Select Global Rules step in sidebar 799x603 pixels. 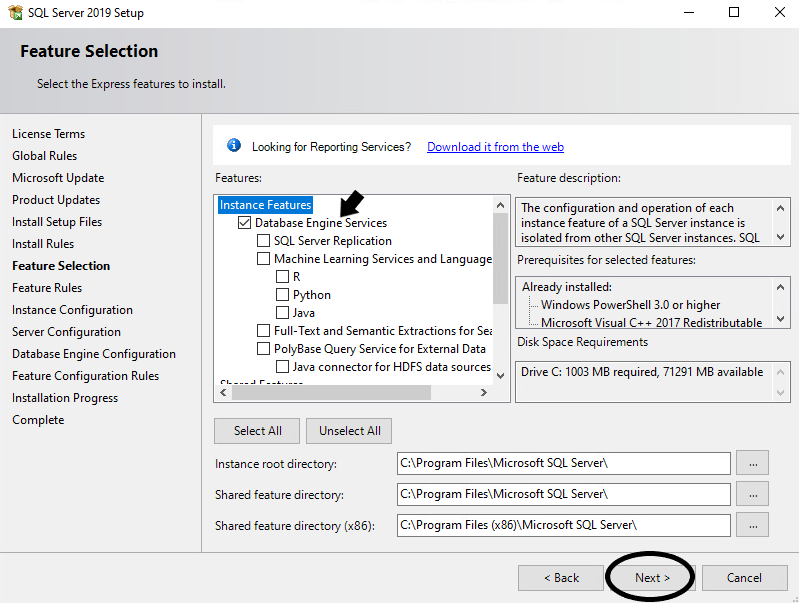[44, 155]
